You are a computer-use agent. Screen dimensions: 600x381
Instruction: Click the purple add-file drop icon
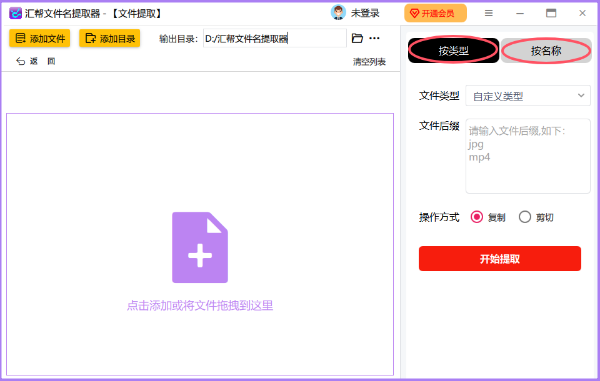coord(200,247)
